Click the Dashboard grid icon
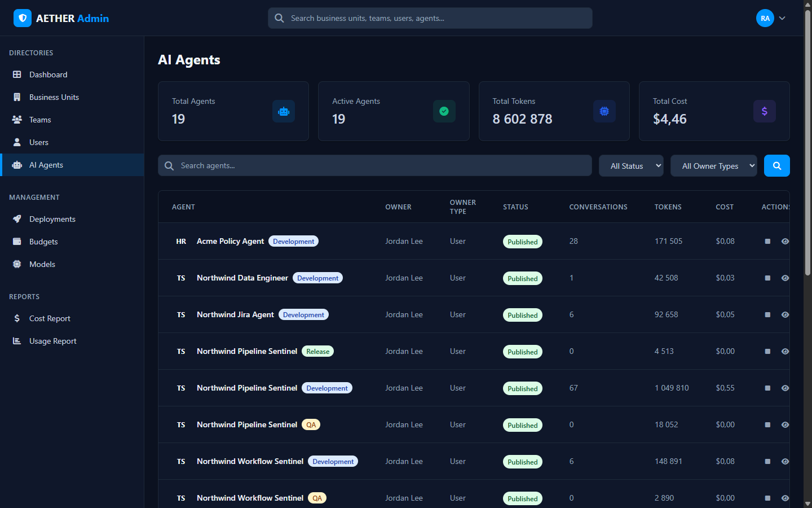This screenshot has width=812, height=508. point(17,75)
